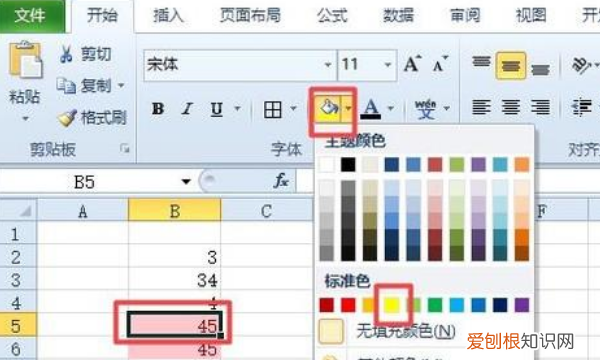The height and width of the screenshot is (360, 600).
Task: Open clipboard group dialog launcher
Action: coord(125,148)
